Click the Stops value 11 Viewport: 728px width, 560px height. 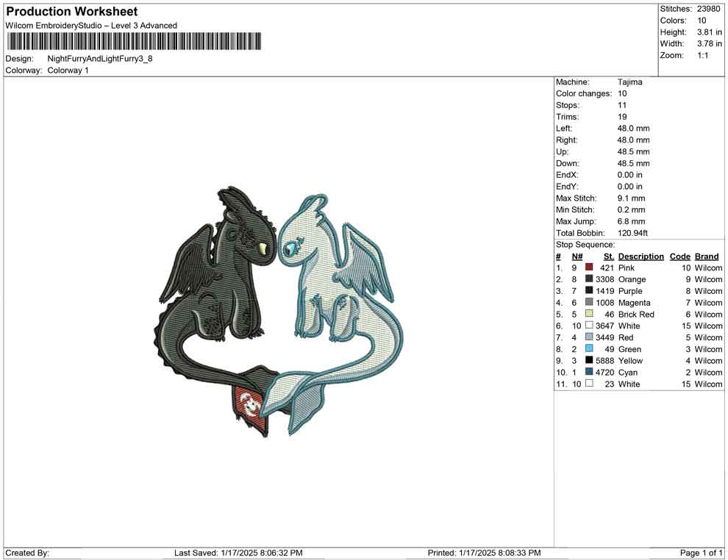(621, 105)
